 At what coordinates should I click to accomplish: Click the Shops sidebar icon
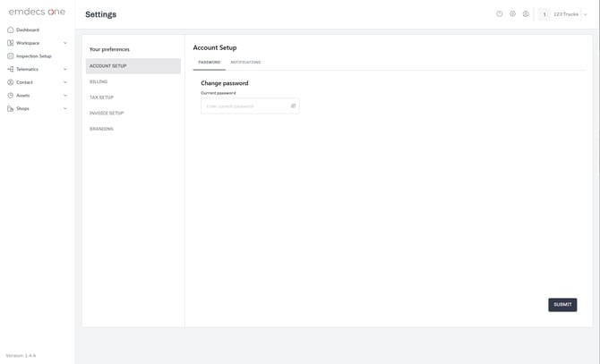[x=11, y=108]
